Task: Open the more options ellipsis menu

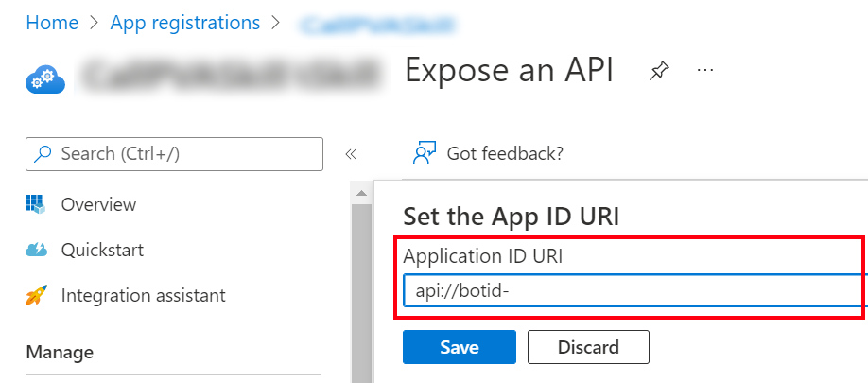Action: (x=704, y=71)
